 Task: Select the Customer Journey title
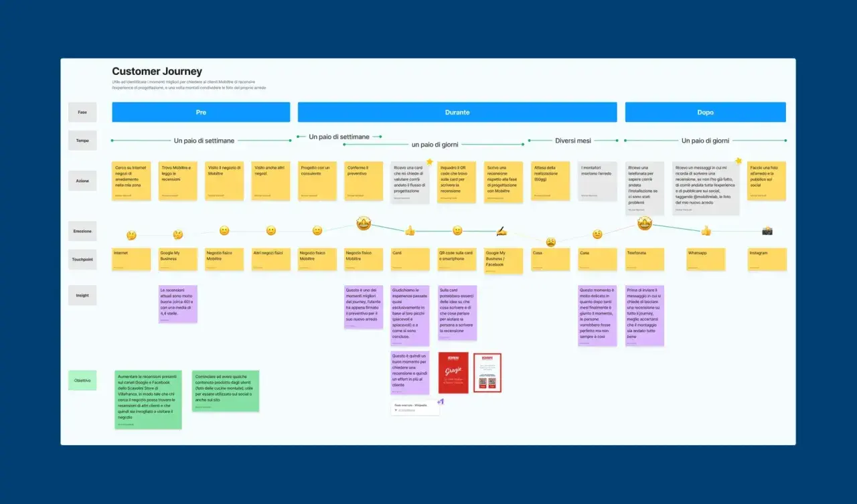[157, 72]
